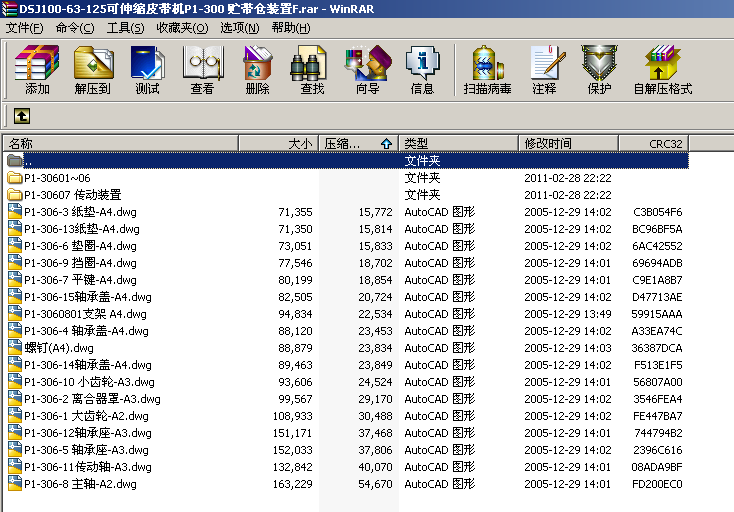Viewport: 734px width, 512px height.
Task: Click the 扫描病毒 (Virus scan) icon
Action: tap(487, 69)
